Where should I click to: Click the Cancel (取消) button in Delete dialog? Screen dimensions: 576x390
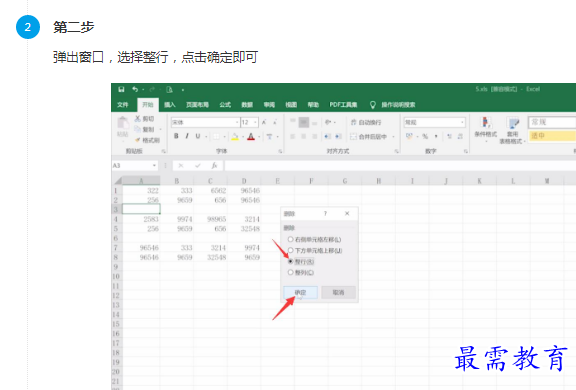(338, 292)
